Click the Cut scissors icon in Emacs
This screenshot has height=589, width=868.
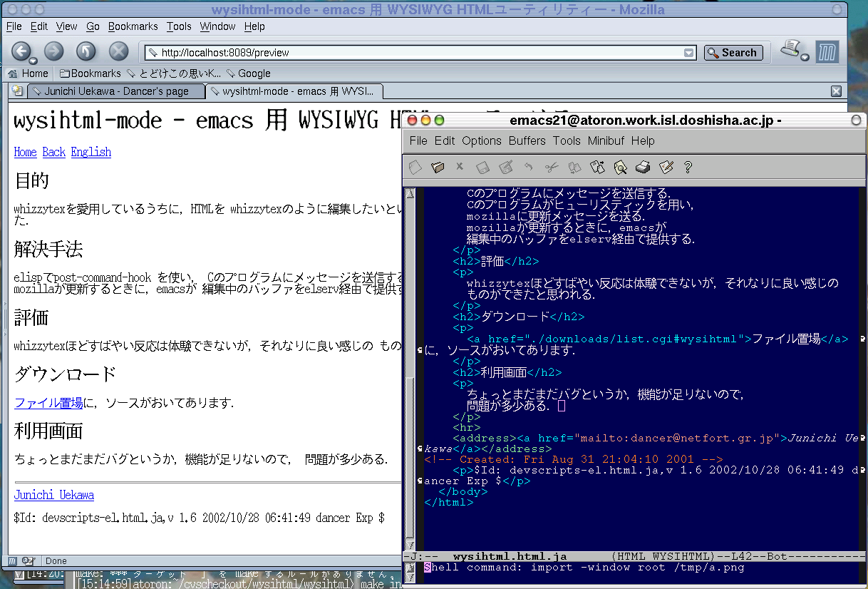coord(551,167)
